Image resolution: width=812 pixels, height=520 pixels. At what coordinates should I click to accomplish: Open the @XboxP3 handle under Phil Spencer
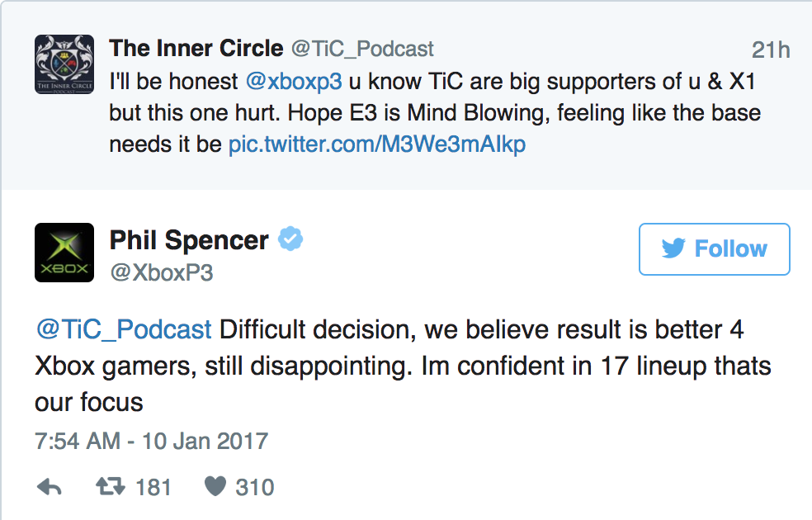pos(161,272)
